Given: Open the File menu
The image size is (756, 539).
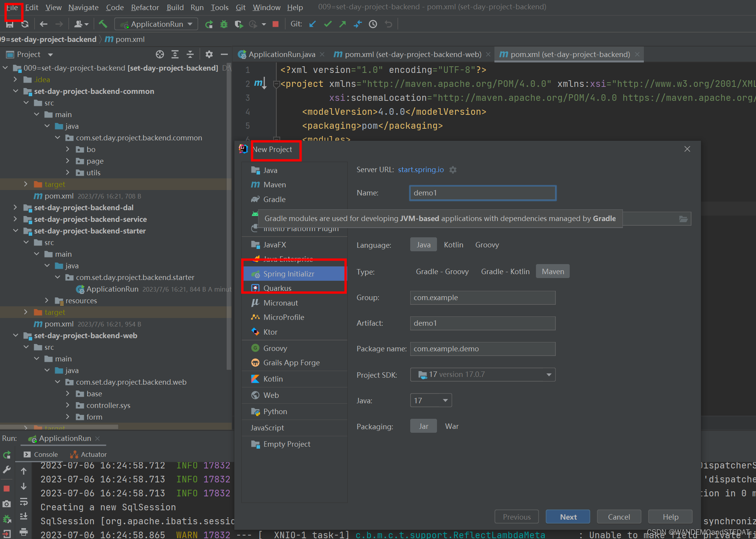Looking at the screenshot, I should 12,7.
